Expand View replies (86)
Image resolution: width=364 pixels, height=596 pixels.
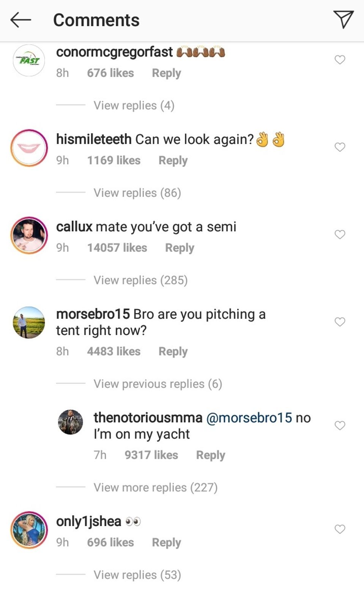[x=137, y=193]
